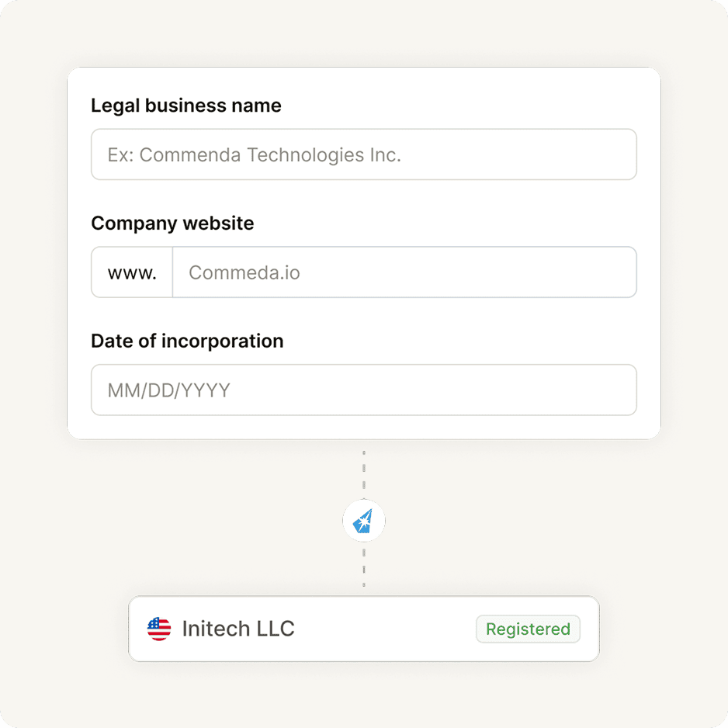Viewport: 728px width, 728px height.
Task: Click the MM/DD/YYYY placeholder text
Action: [x=168, y=390]
